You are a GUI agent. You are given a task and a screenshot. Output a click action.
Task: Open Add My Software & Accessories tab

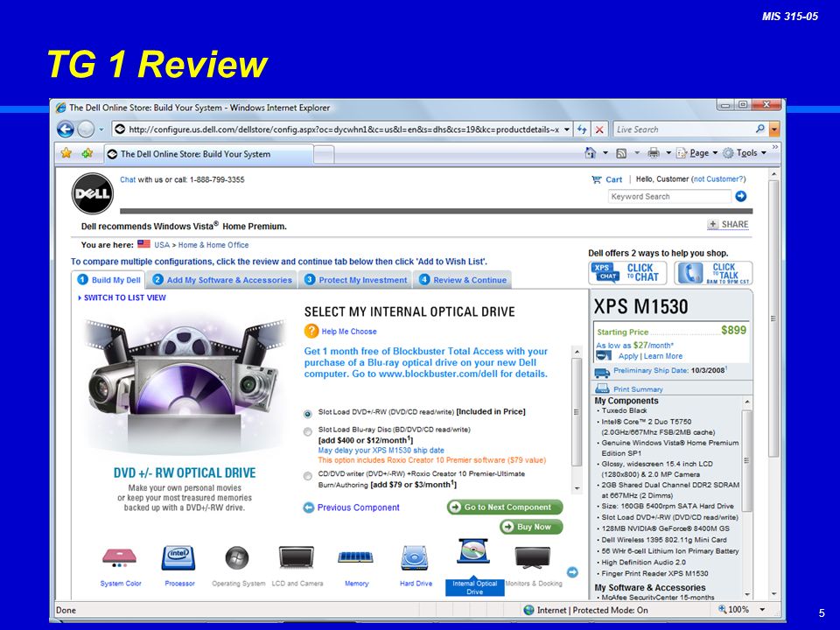tap(221, 280)
